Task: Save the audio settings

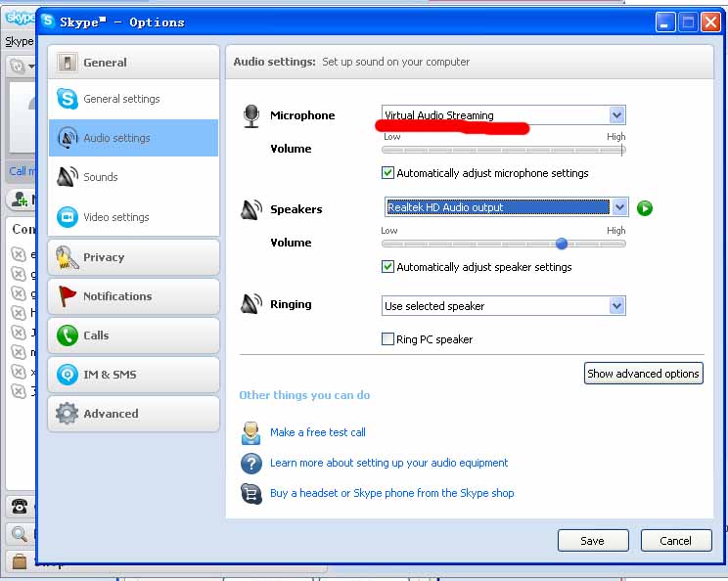Action: (x=593, y=541)
